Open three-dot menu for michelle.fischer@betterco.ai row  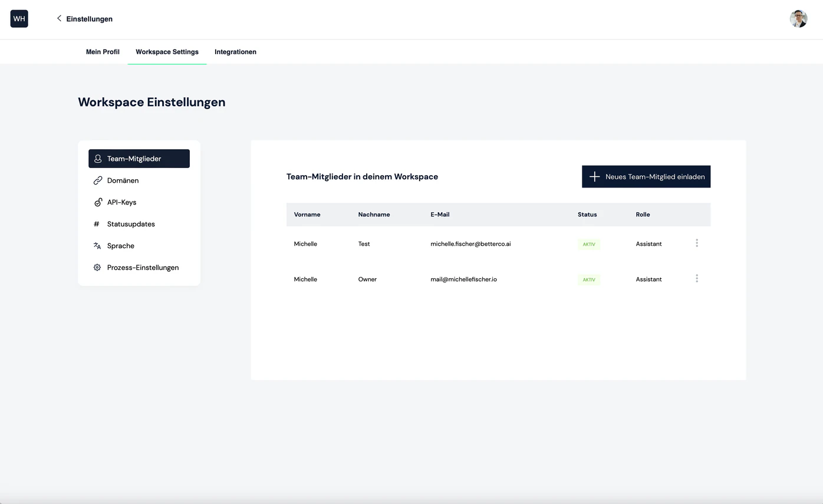[697, 243]
